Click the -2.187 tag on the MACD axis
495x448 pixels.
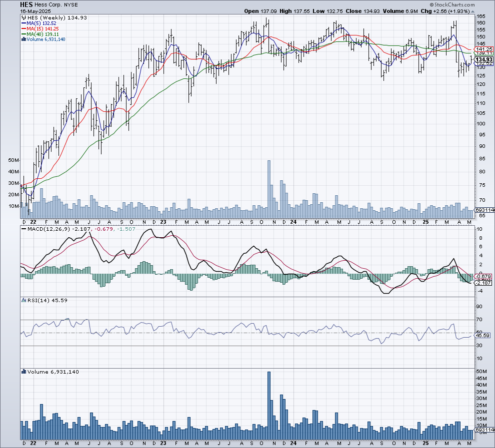[483, 283]
